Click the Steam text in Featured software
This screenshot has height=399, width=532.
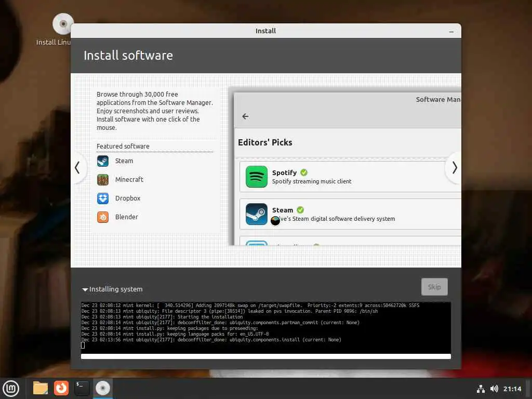point(124,161)
